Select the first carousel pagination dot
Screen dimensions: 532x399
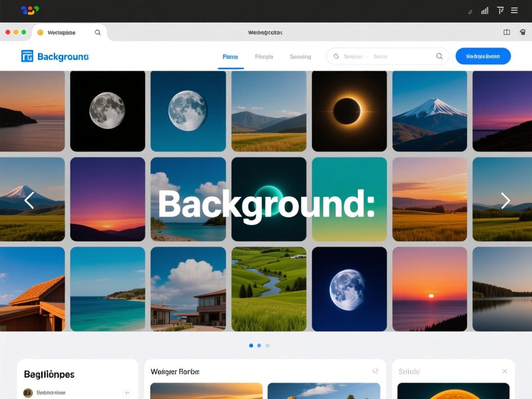pos(251,345)
